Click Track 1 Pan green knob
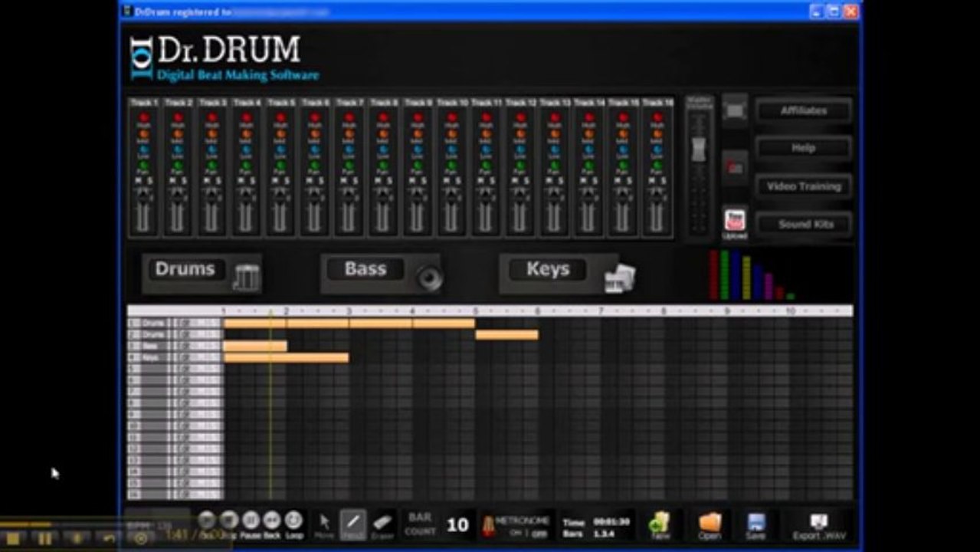This screenshot has width=980, height=552. point(144,165)
